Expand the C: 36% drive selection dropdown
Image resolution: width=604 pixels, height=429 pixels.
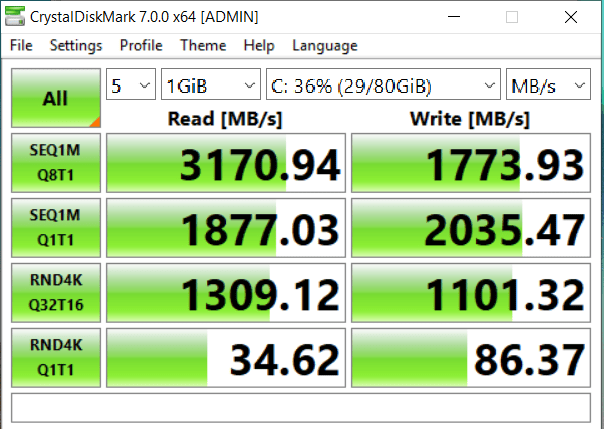click(383, 84)
